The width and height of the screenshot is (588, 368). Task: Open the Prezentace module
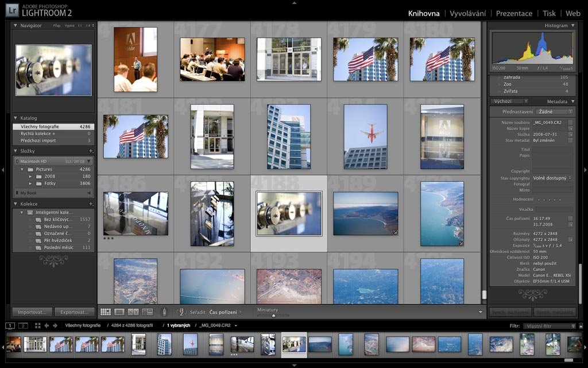(x=514, y=13)
